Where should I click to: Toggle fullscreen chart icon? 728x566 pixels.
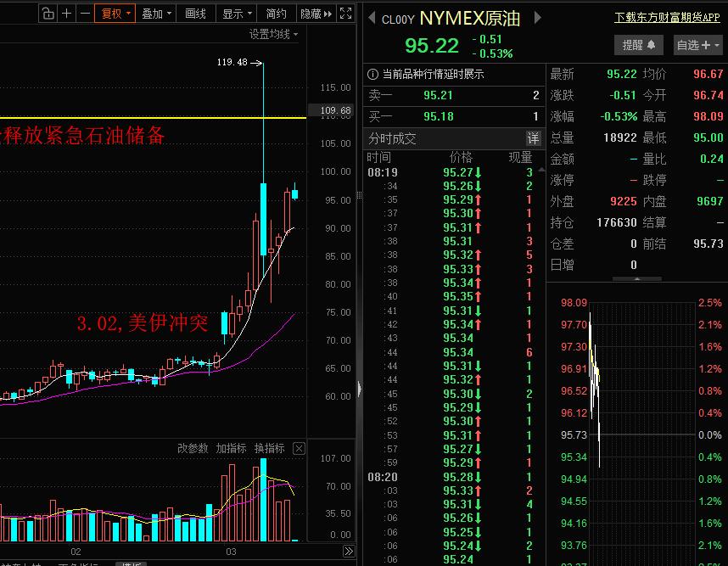point(345,14)
